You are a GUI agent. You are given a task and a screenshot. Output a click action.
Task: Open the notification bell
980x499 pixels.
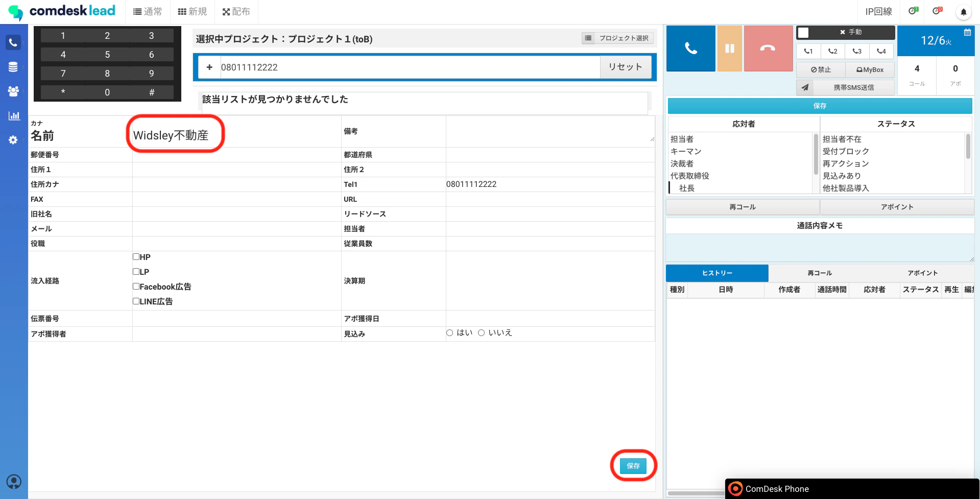tap(963, 12)
